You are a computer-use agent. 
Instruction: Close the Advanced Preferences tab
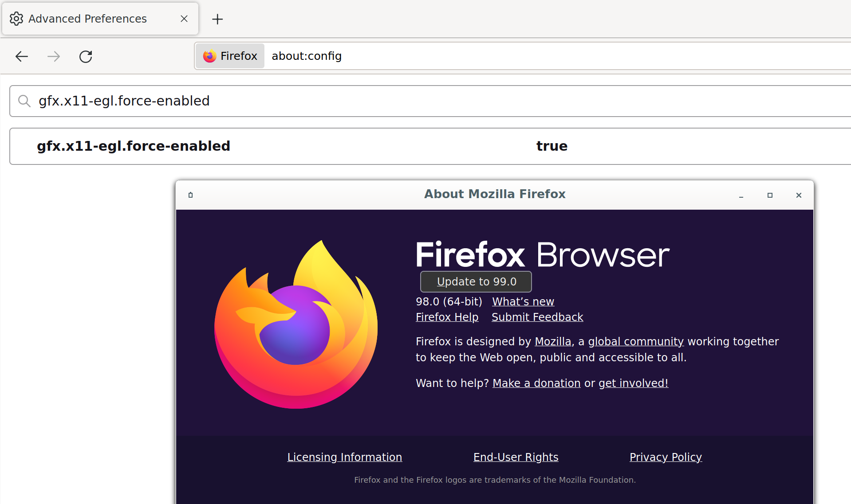click(184, 19)
